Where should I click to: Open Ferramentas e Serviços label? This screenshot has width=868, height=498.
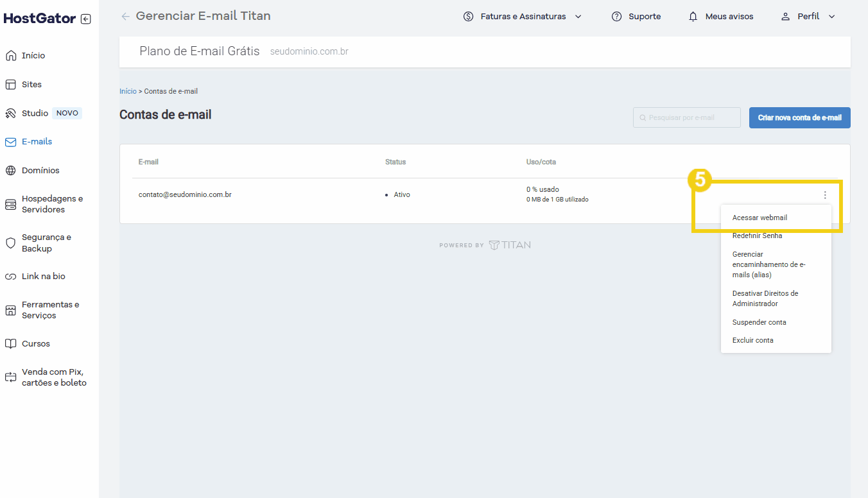coord(51,310)
